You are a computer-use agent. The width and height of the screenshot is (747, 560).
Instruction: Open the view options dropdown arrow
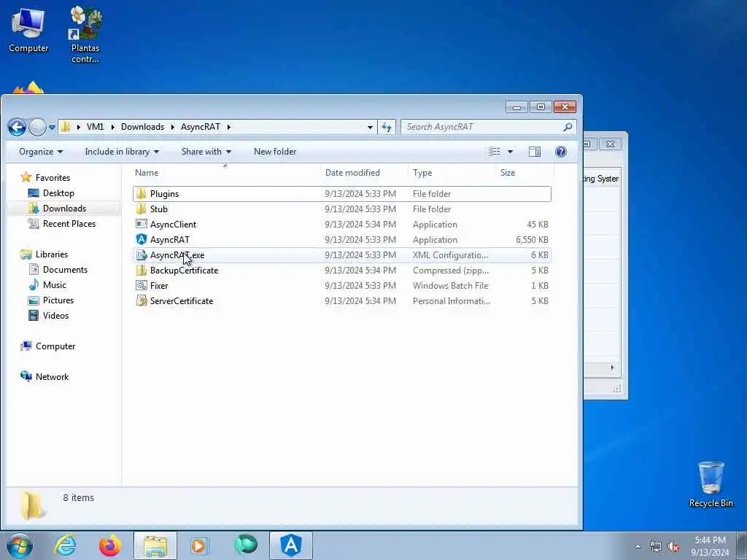[x=510, y=152]
